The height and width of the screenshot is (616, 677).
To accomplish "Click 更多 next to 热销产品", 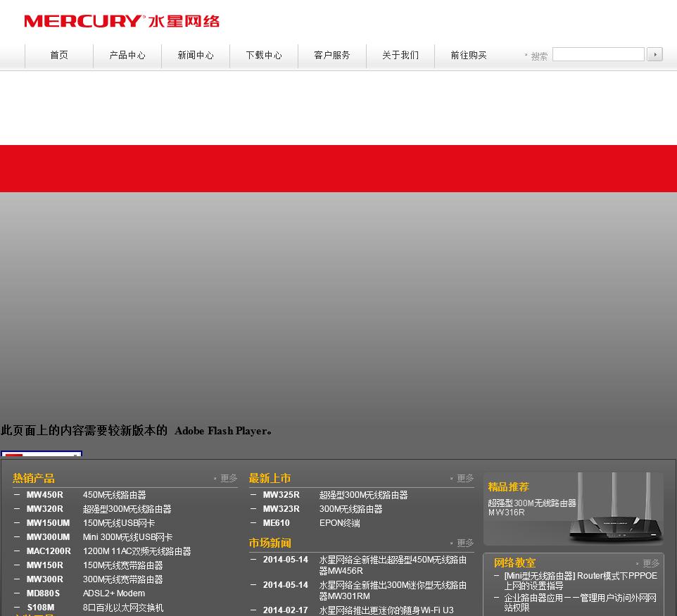I will click(x=229, y=478).
